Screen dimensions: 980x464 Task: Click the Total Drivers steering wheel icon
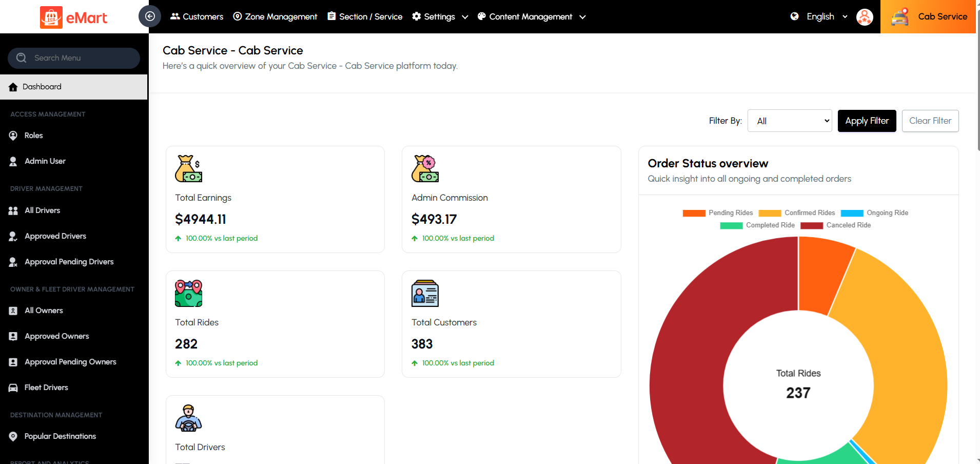point(188,418)
